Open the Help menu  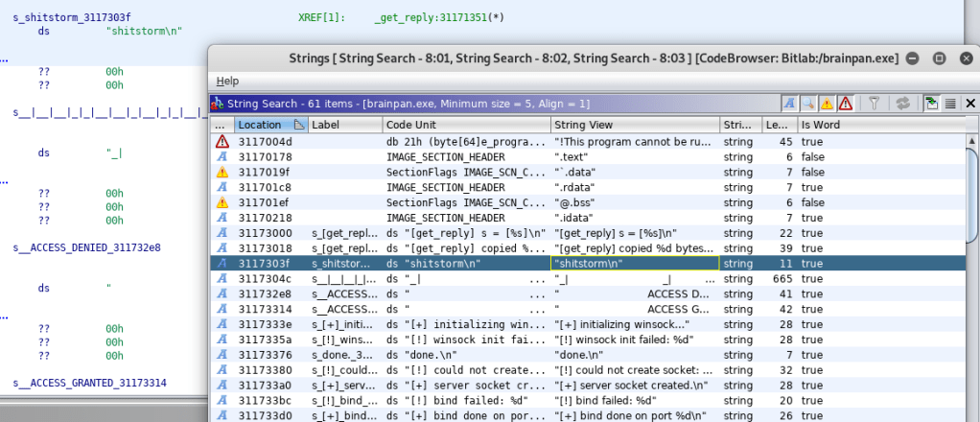pyautogui.click(x=227, y=81)
